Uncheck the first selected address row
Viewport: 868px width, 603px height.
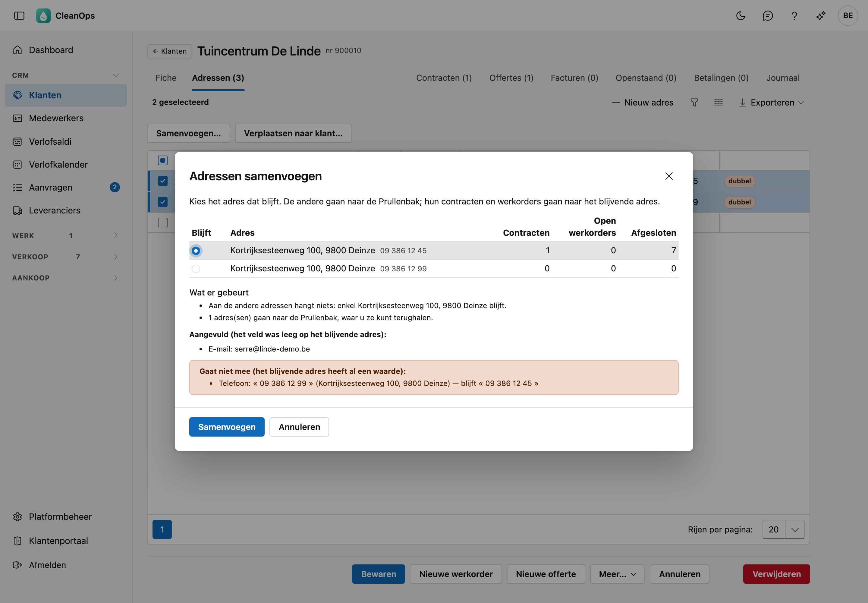[x=163, y=181]
